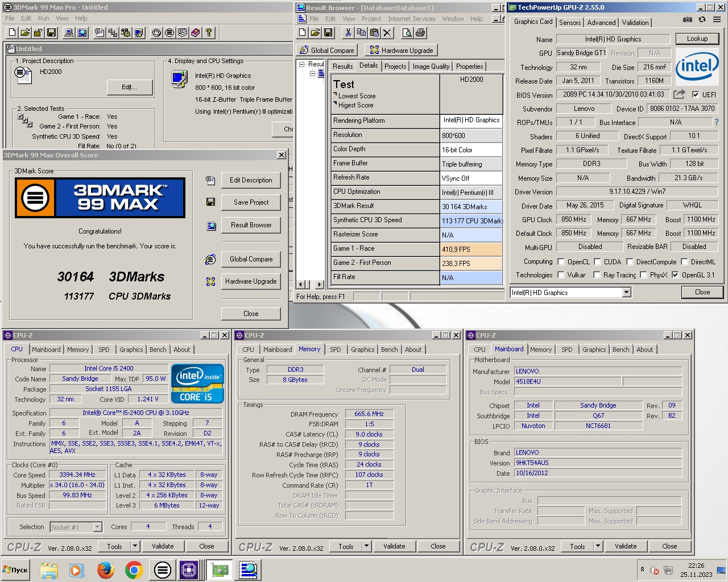Screen dimensions: 728x582
Task: Show hidden tray icons arrow
Action: [642, 569]
